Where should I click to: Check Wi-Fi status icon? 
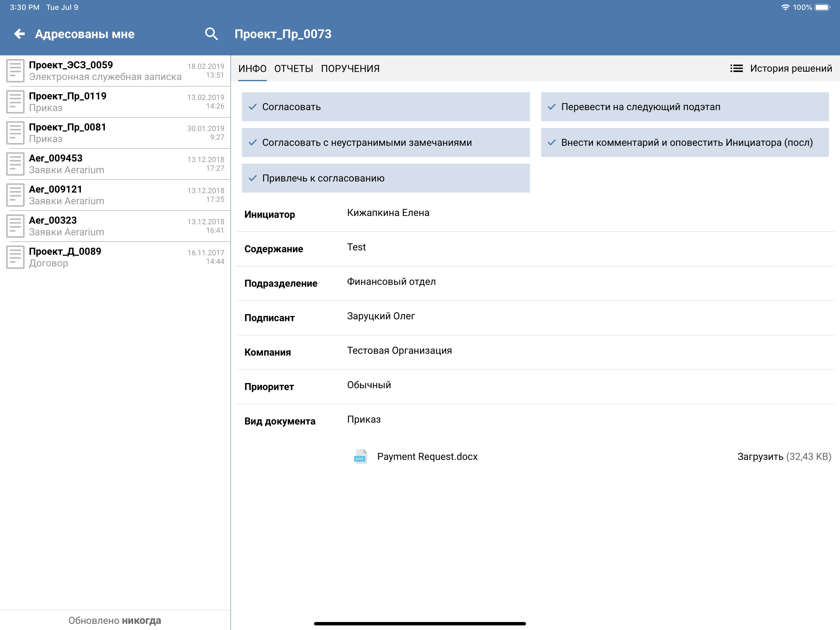click(x=785, y=8)
